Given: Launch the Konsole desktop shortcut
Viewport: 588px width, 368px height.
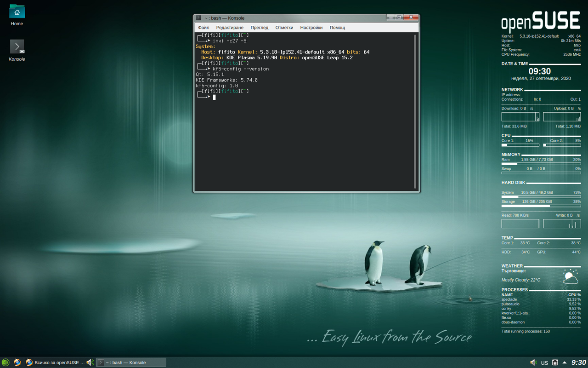Looking at the screenshot, I should [x=17, y=51].
